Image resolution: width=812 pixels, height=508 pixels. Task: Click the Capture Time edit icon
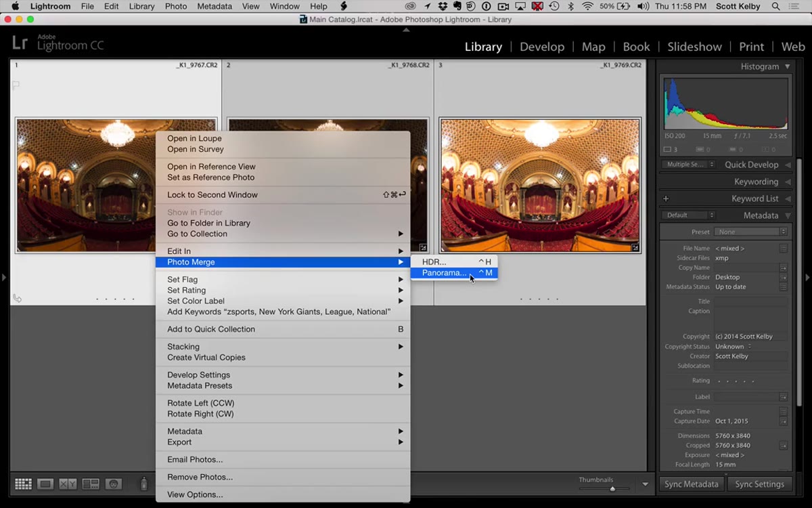coord(784,412)
